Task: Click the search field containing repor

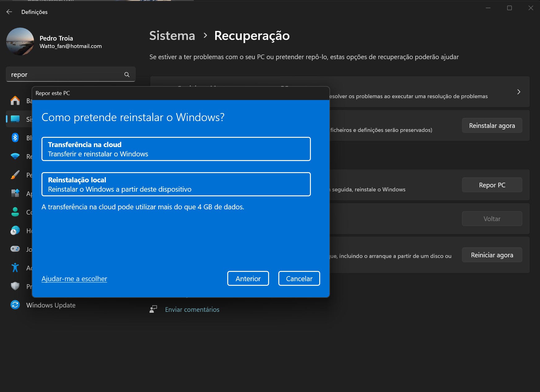Action: click(x=65, y=75)
